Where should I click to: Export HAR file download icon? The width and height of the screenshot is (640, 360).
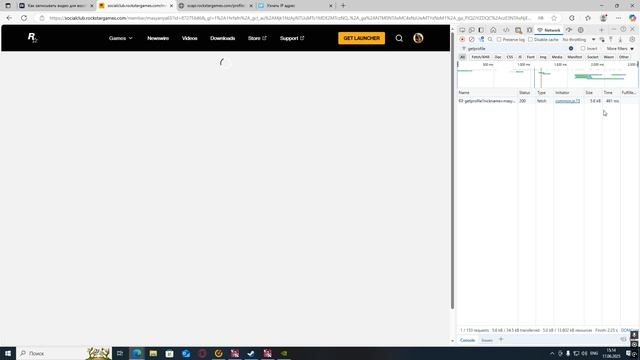pos(620,40)
